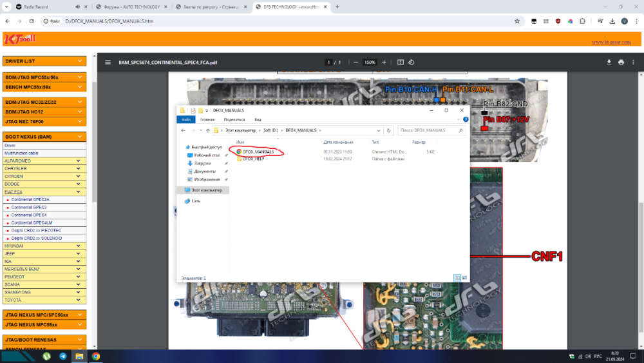The height and width of the screenshot is (363, 644).
Task: Open Explorer address bar history dropdown
Action: point(378,131)
